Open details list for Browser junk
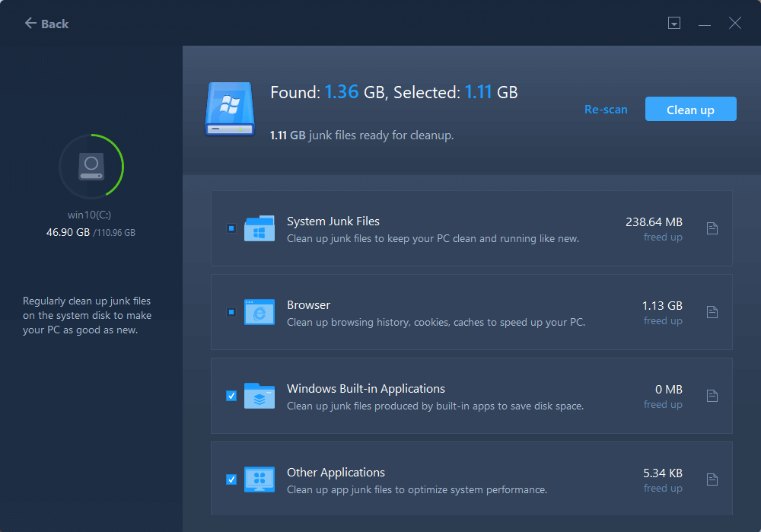Viewport: 761px width, 532px height. pyautogui.click(x=712, y=312)
